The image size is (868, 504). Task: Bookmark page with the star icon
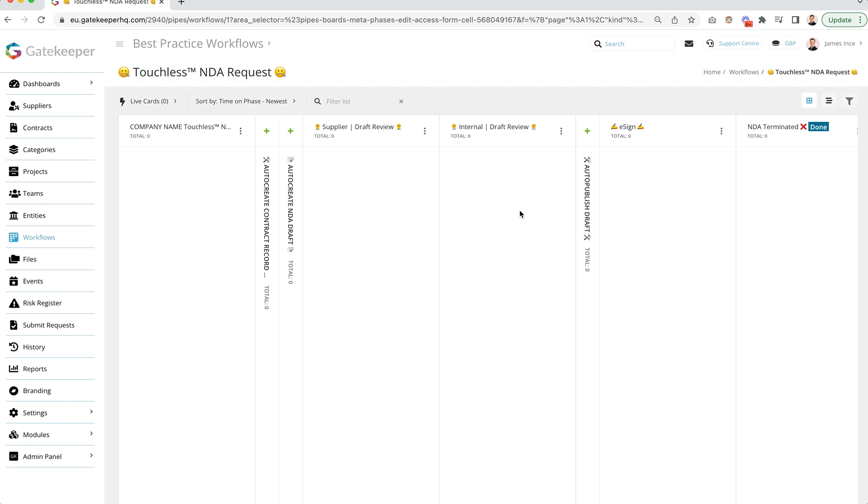pos(691,20)
